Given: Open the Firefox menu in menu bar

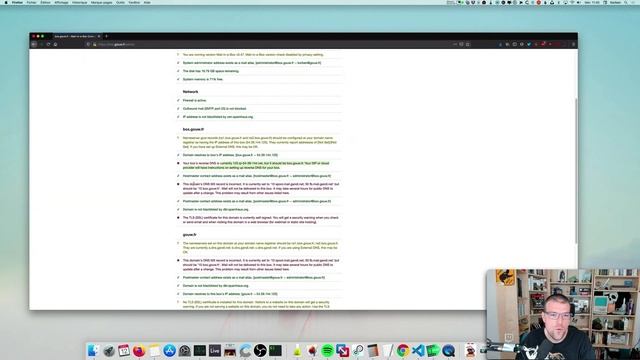Looking at the screenshot, I should point(17,2).
